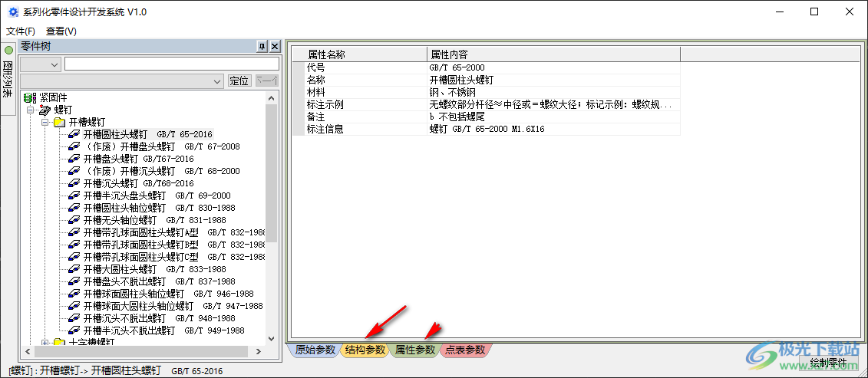The height and width of the screenshot is (378, 868).
Task: Click the part icon beside 开槽带孔球面圆柱头螺钉B型
Action: [74, 245]
